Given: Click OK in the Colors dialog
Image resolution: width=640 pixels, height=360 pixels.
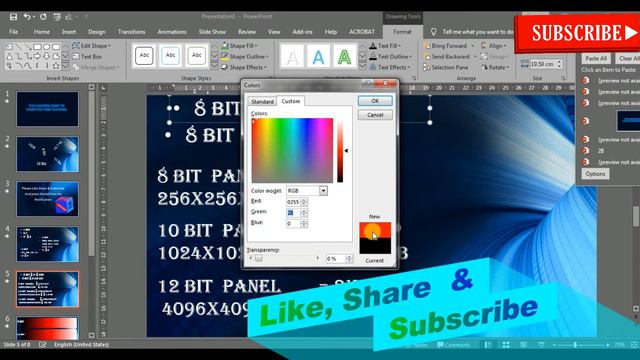Looking at the screenshot, I should pyautogui.click(x=375, y=101).
